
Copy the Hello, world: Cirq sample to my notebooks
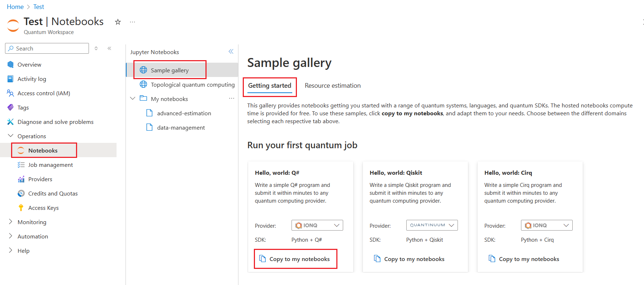[524, 259]
